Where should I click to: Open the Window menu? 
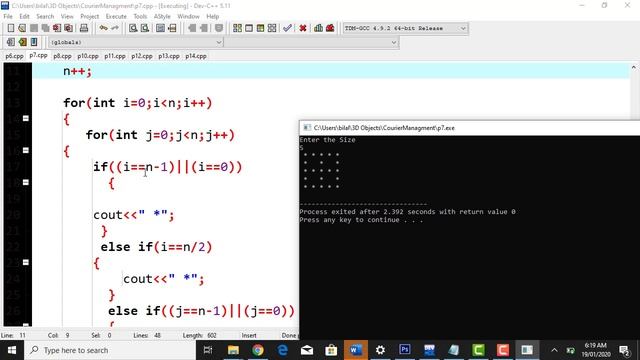coord(188,16)
